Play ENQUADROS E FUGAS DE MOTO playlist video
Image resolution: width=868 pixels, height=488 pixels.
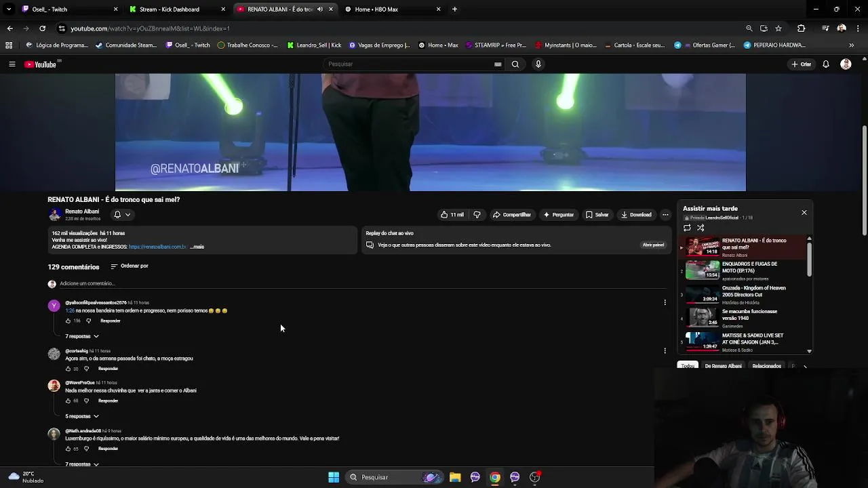tap(744, 270)
